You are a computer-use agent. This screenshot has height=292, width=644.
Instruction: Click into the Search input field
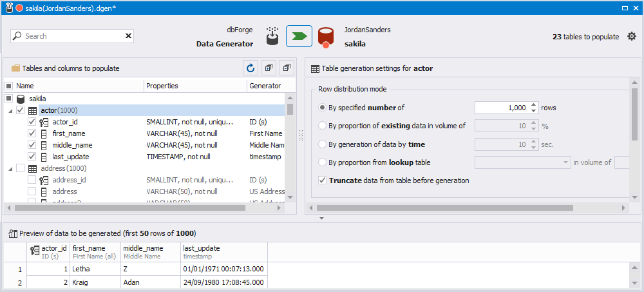tap(73, 36)
